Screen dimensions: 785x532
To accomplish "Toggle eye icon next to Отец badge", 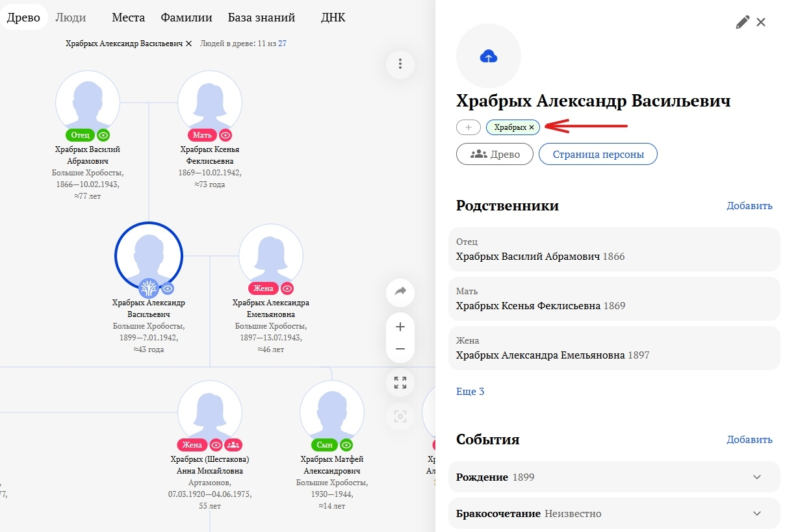I will [103, 135].
